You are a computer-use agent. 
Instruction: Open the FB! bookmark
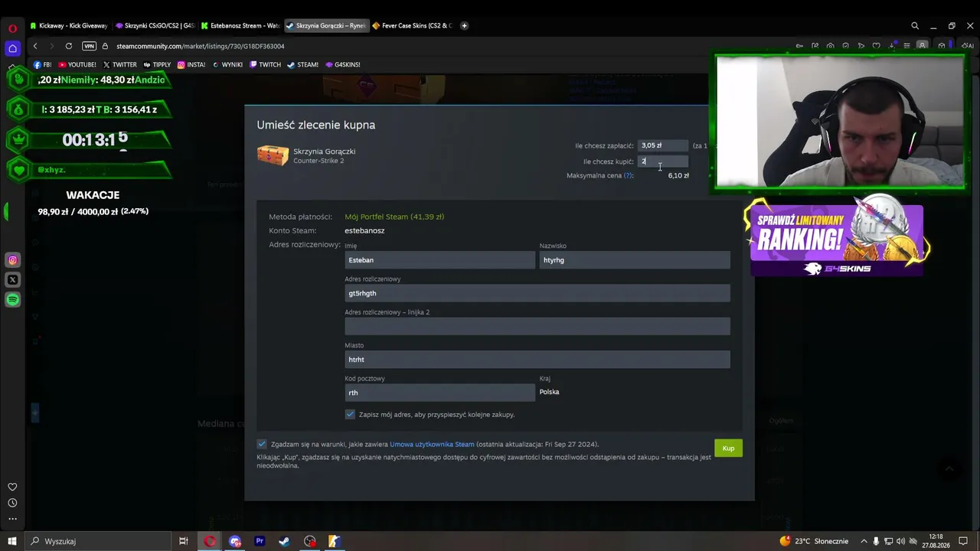[x=43, y=65]
